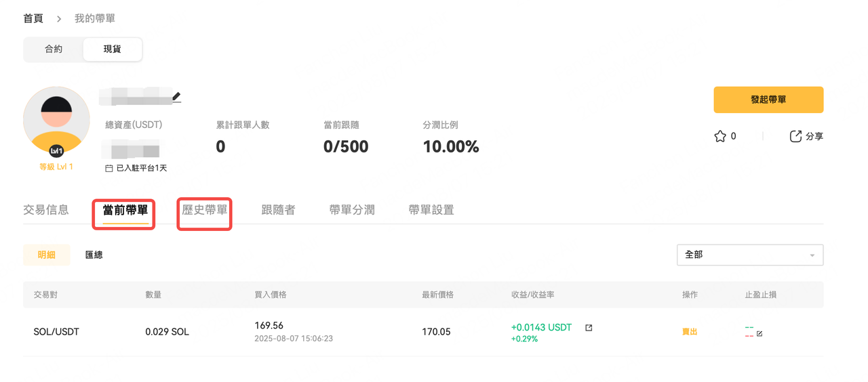Open the 全部 filter dropdown
This screenshot has width=868, height=382.
[x=750, y=255]
